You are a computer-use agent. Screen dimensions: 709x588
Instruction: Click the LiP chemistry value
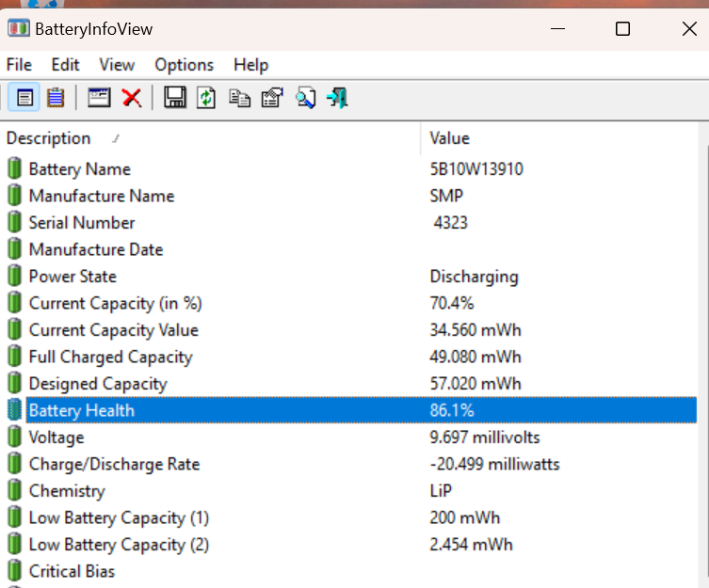point(441,490)
